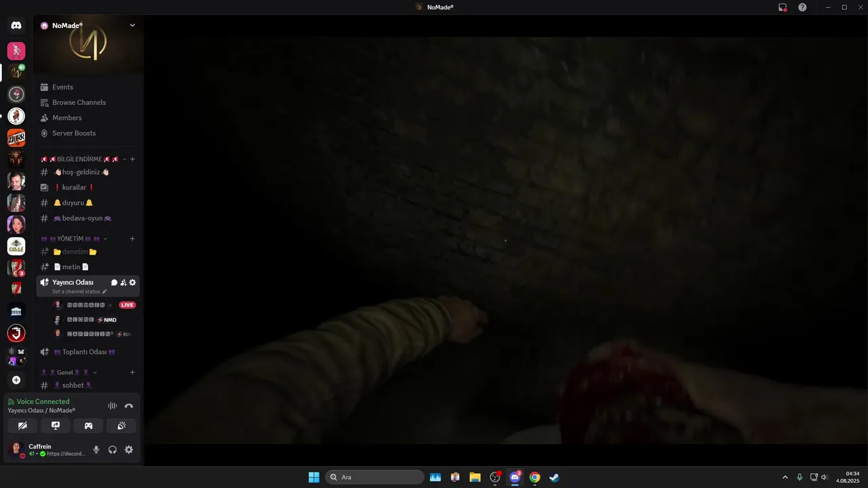Open the pink server icon with dancing figure

pyautogui.click(x=16, y=51)
